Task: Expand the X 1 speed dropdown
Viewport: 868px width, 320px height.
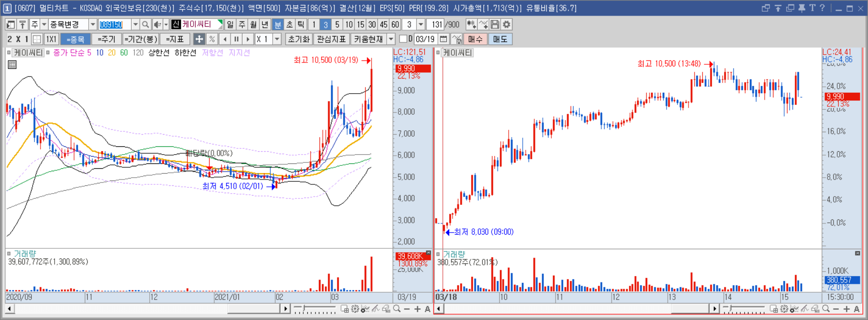Action: pyautogui.click(x=277, y=39)
